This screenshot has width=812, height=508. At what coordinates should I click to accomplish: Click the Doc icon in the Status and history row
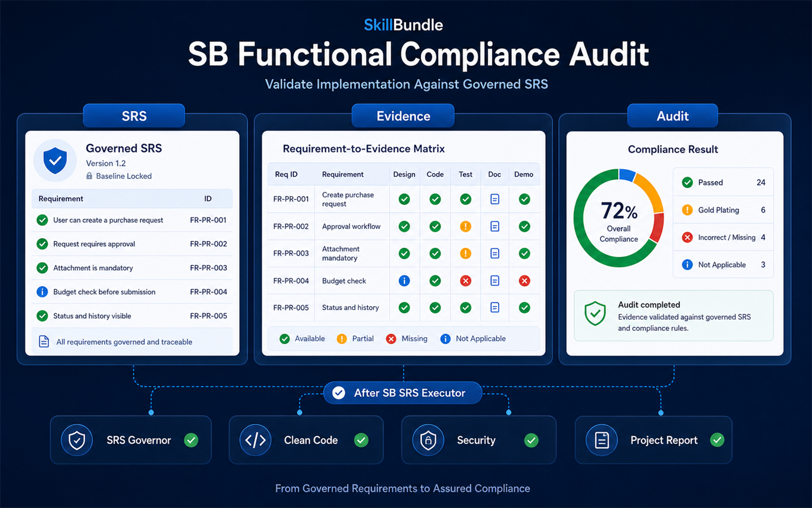(x=495, y=307)
